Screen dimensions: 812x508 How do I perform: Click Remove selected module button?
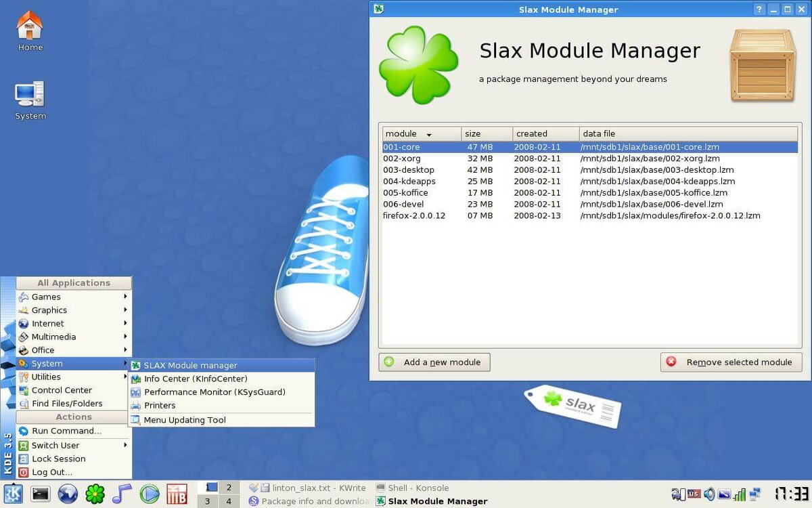click(731, 362)
